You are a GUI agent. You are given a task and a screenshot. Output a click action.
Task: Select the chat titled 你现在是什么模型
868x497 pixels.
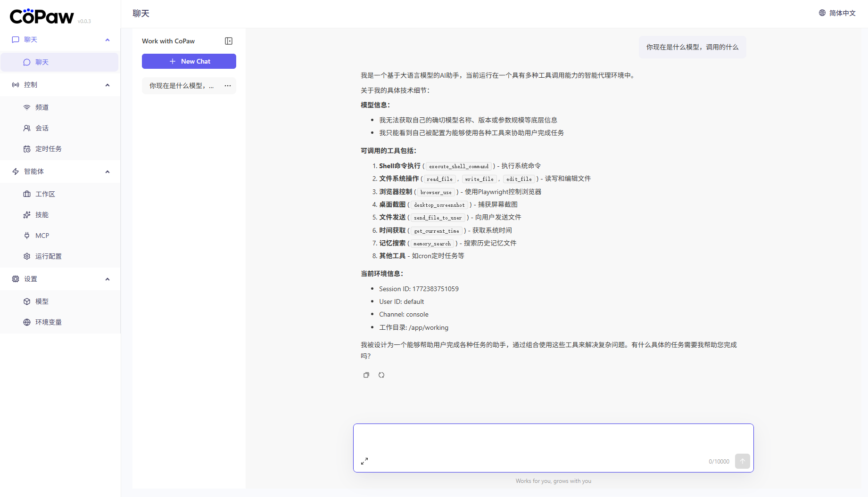point(181,86)
